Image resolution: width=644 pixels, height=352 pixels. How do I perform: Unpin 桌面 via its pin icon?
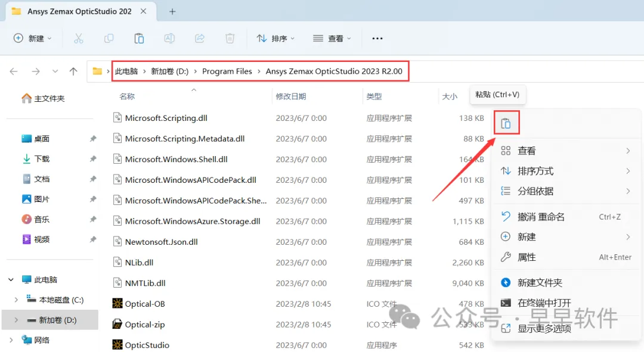coord(93,139)
